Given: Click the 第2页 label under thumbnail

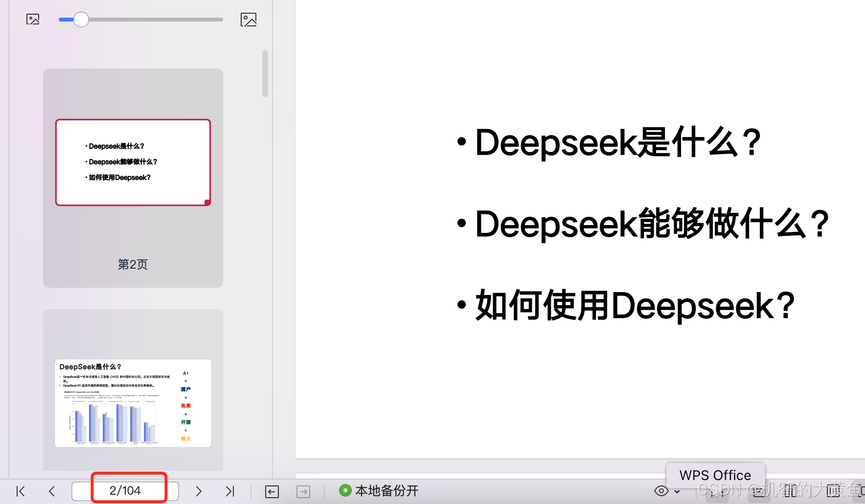Looking at the screenshot, I should click(x=133, y=264).
